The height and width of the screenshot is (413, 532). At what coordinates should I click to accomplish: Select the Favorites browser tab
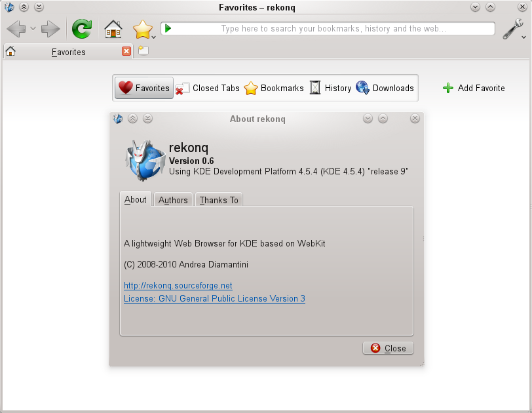pos(68,52)
